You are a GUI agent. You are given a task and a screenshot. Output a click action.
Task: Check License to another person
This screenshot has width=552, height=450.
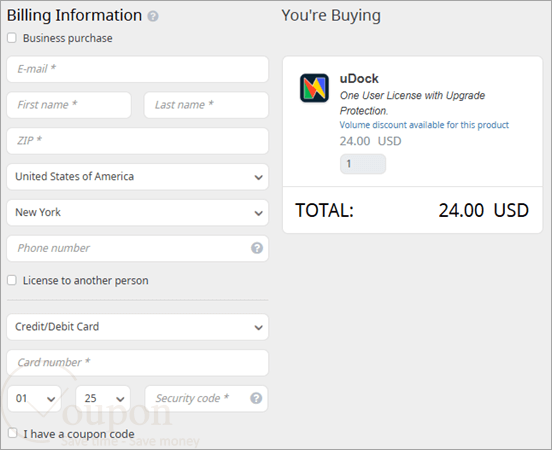[x=12, y=280]
